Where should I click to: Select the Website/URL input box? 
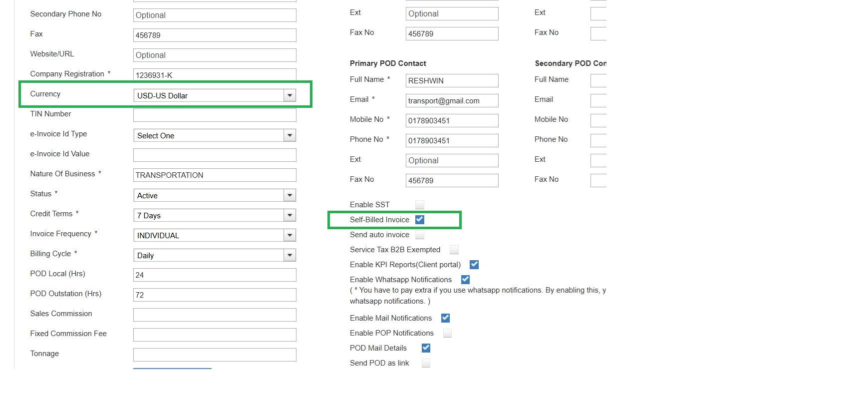coord(215,55)
